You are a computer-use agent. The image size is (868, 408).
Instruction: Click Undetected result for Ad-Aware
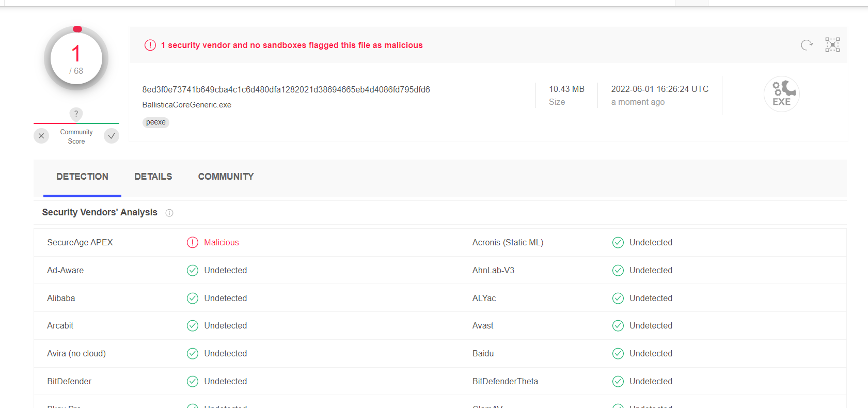226,270
